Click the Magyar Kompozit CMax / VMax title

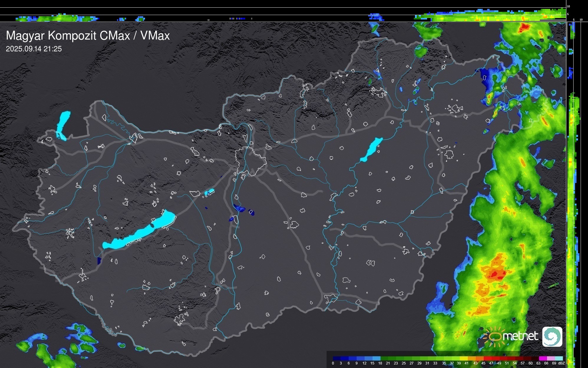click(88, 36)
